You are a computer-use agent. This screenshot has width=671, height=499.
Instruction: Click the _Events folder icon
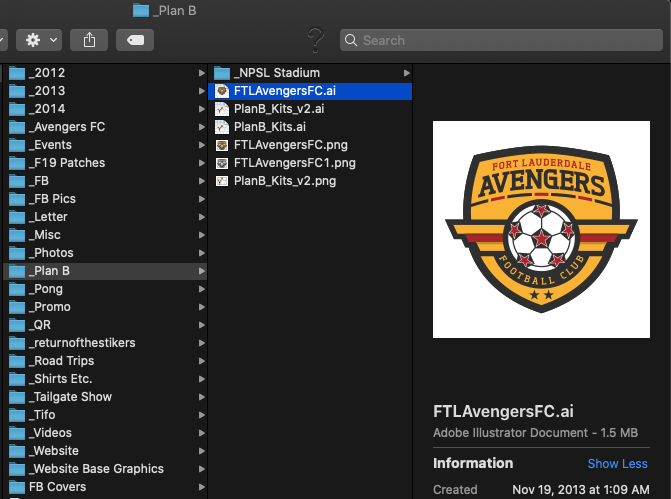click(x=17, y=145)
